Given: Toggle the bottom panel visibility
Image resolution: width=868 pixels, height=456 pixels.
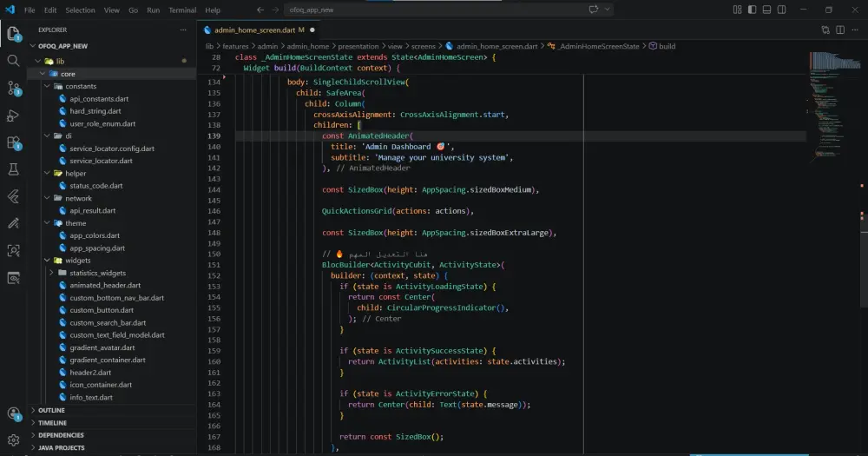Looking at the screenshot, I should click(766, 10).
